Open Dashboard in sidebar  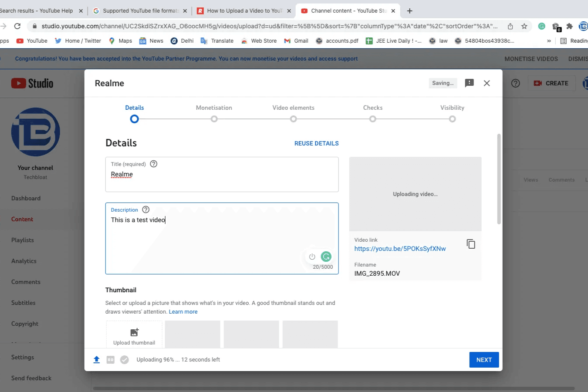[26, 198]
